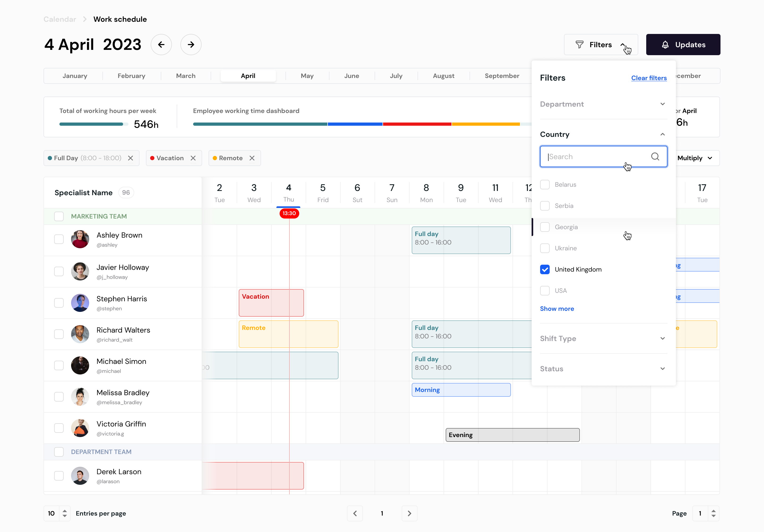
Task: Adjust entries per page stepper arrows
Action: pos(64,513)
